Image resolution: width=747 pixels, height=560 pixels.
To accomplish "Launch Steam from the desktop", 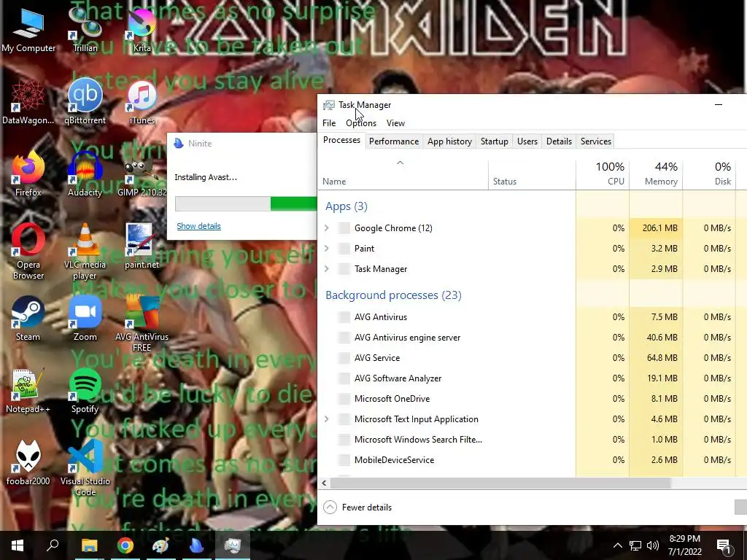I will click(x=28, y=319).
